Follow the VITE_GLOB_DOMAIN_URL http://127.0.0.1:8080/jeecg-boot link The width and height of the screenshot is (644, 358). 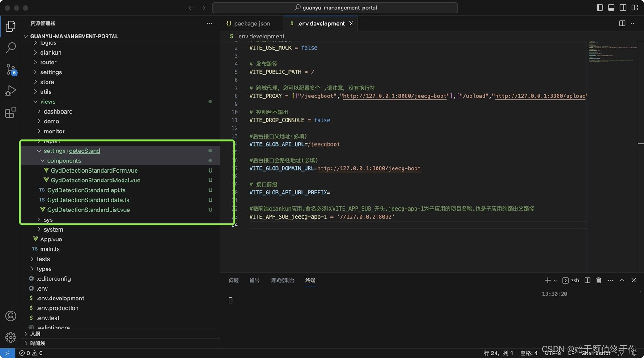click(x=369, y=168)
